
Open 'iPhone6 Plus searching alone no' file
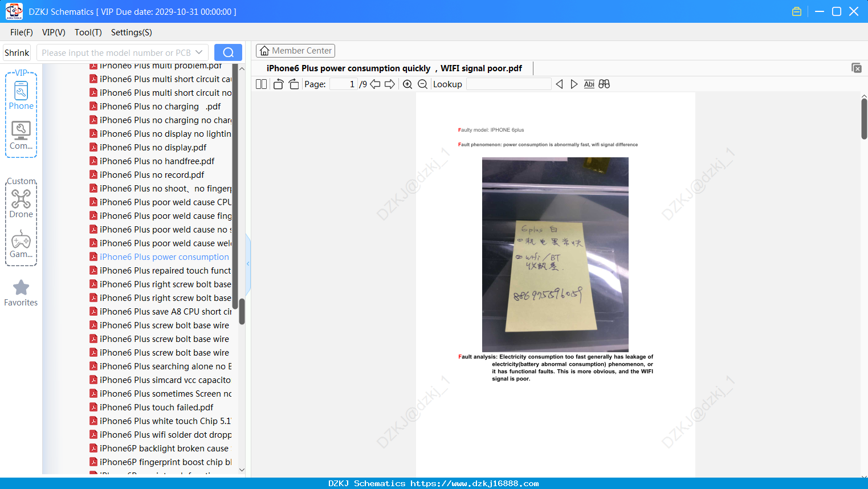coord(160,366)
